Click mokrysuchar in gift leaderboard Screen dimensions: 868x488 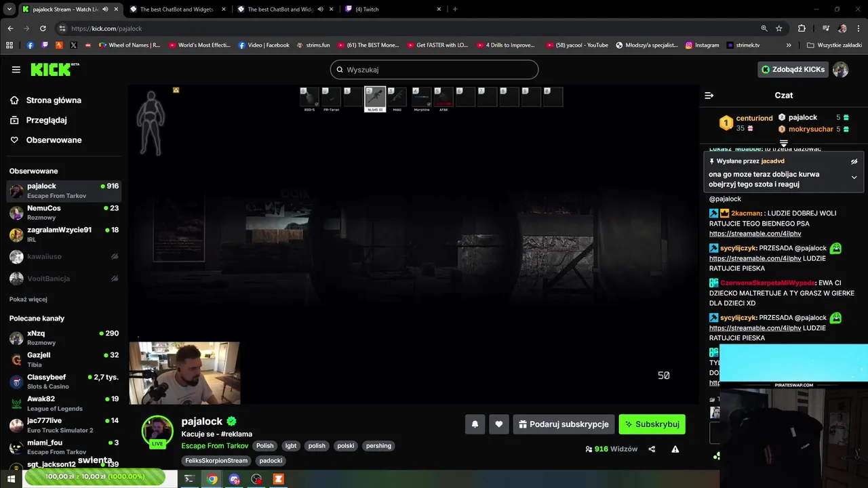(x=811, y=129)
